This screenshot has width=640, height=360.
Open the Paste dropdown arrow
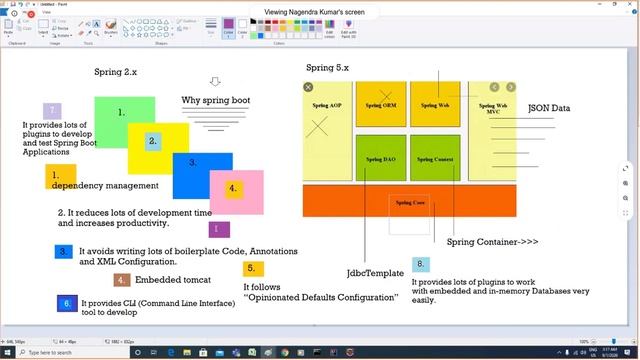click(8, 36)
